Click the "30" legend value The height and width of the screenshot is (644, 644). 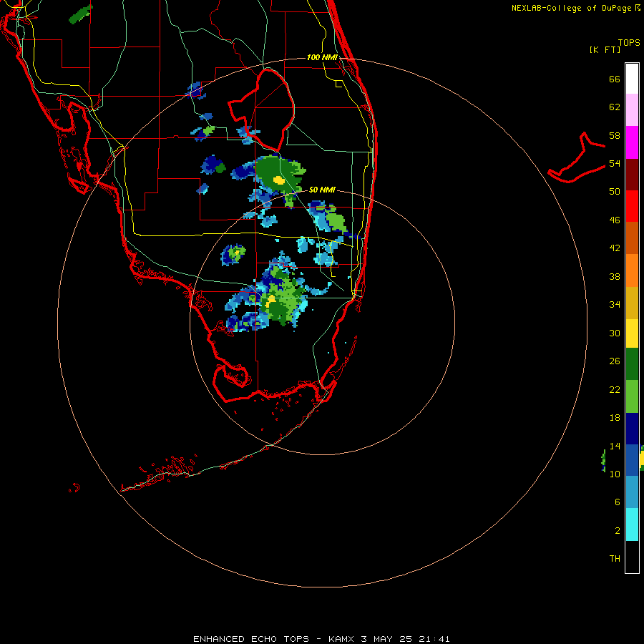coord(615,333)
